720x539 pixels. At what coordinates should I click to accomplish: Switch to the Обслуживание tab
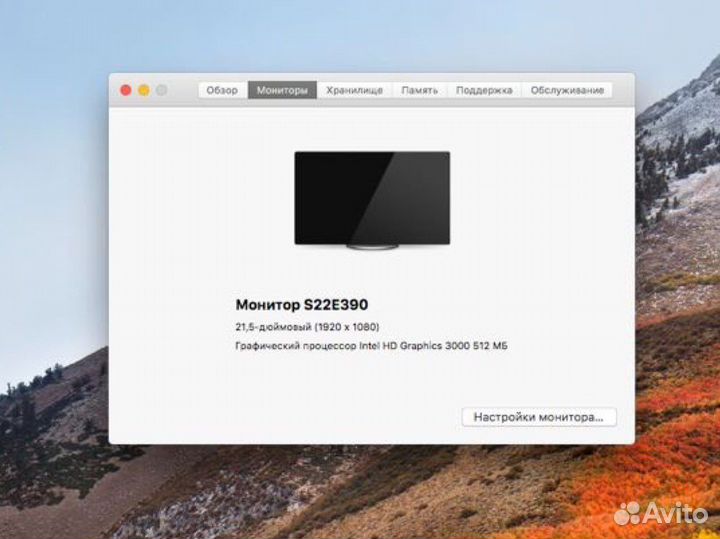tap(567, 90)
